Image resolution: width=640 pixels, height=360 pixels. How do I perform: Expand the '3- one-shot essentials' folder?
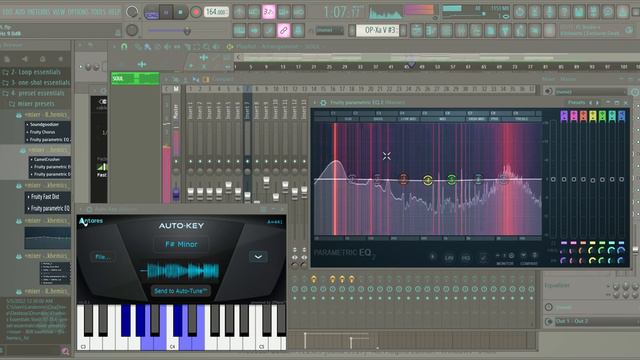pyautogui.click(x=36, y=82)
